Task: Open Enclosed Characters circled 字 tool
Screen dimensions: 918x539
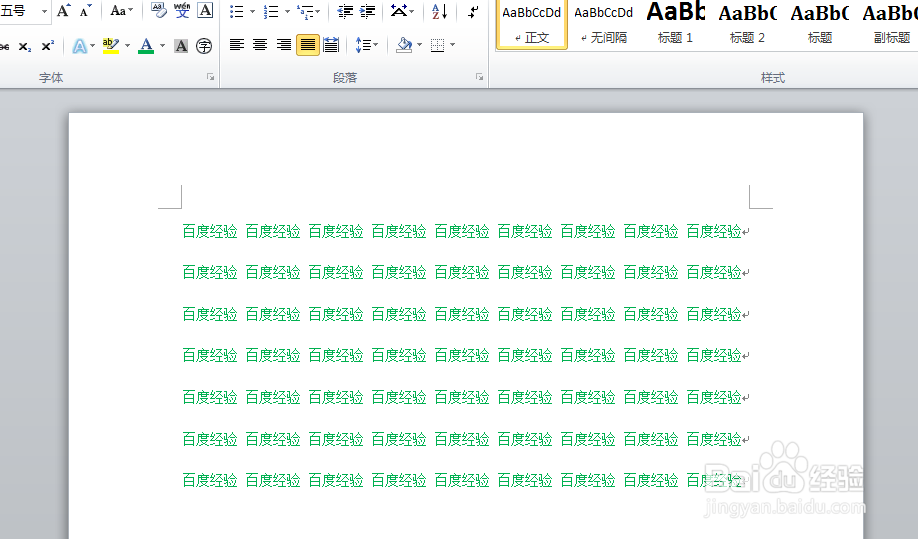Action: [204, 46]
